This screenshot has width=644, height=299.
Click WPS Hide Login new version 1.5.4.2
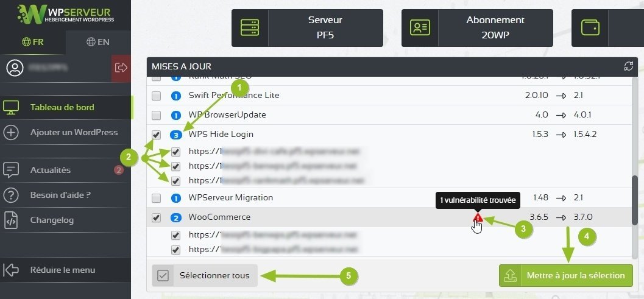(586, 135)
